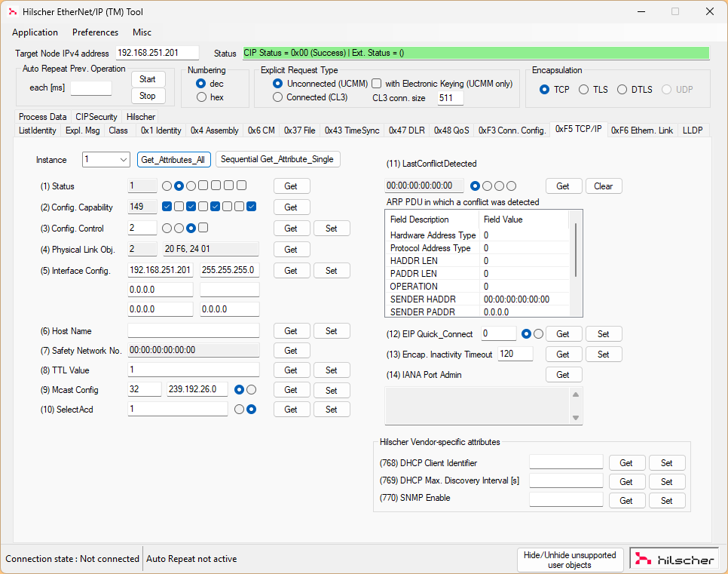Switch to the 0xF6 Ethern. Link tab
728x574 pixels.
point(641,130)
